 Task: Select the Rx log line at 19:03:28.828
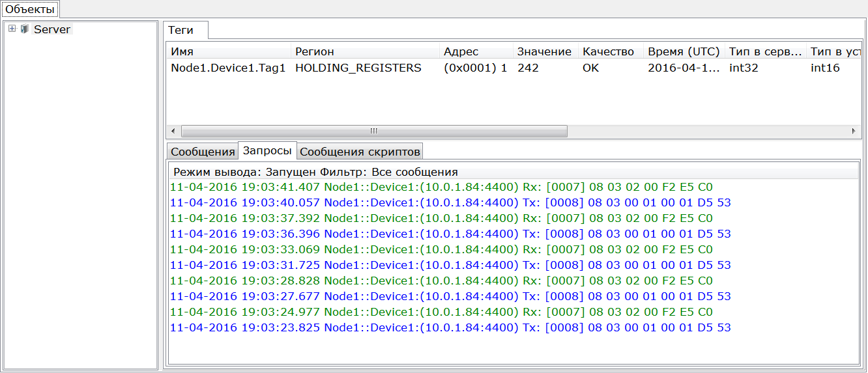click(x=441, y=281)
